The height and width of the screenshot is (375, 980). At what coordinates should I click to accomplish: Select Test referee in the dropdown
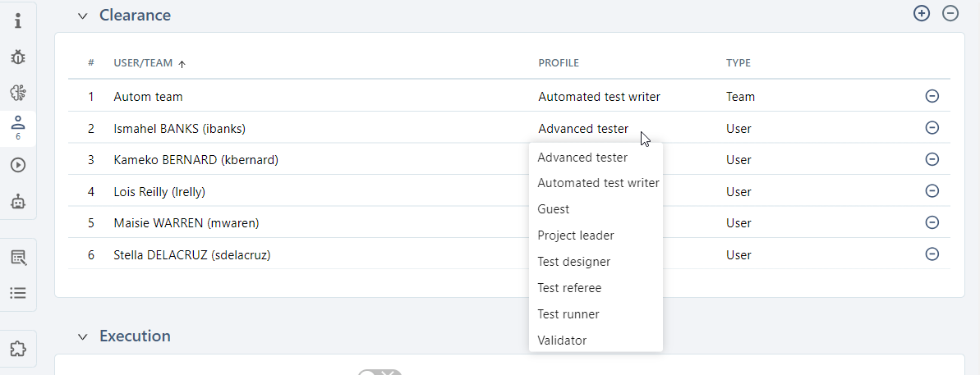569,288
